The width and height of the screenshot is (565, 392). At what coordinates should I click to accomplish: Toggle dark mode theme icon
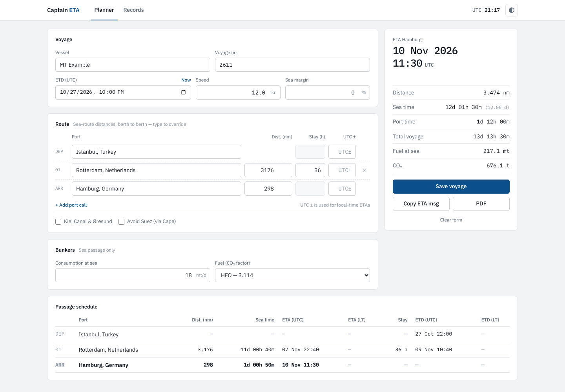pos(511,10)
